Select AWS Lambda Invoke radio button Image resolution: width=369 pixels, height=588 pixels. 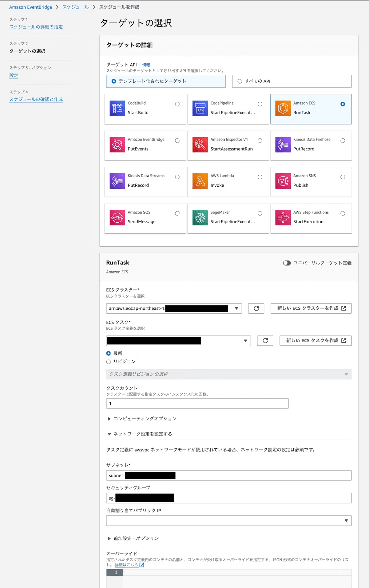[x=260, y=177]
